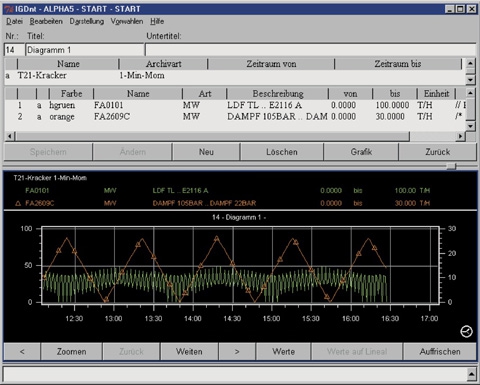Click the 'LDF TL .. E2116 A' description cell

pyautogui.click(x=264, y=105)
